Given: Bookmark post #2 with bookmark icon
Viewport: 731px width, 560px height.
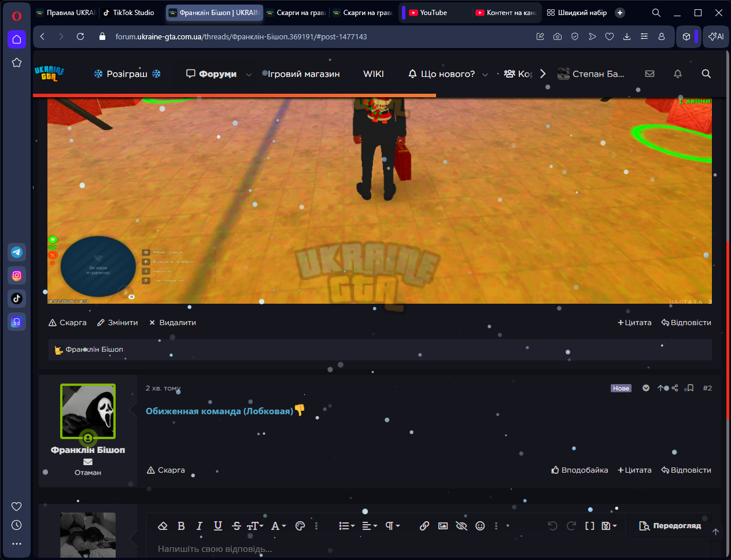Looking at the screenshot, I should point(690,388).
